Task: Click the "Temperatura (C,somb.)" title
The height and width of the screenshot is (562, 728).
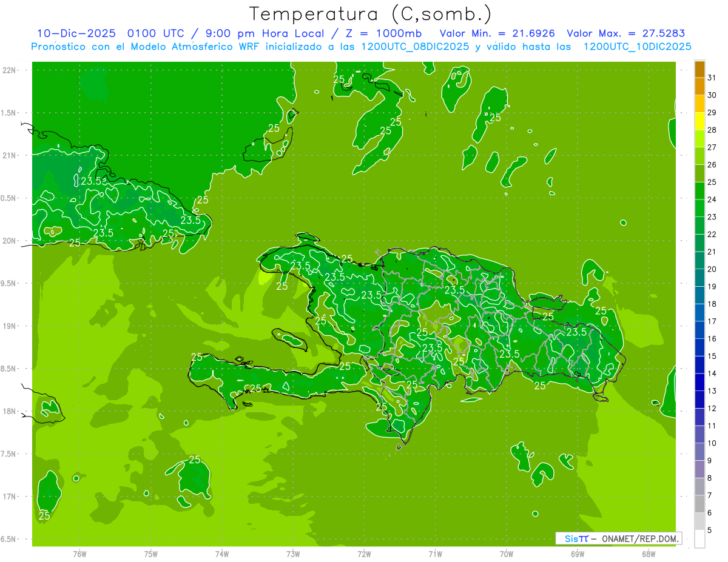Action: tap(370, 14)
